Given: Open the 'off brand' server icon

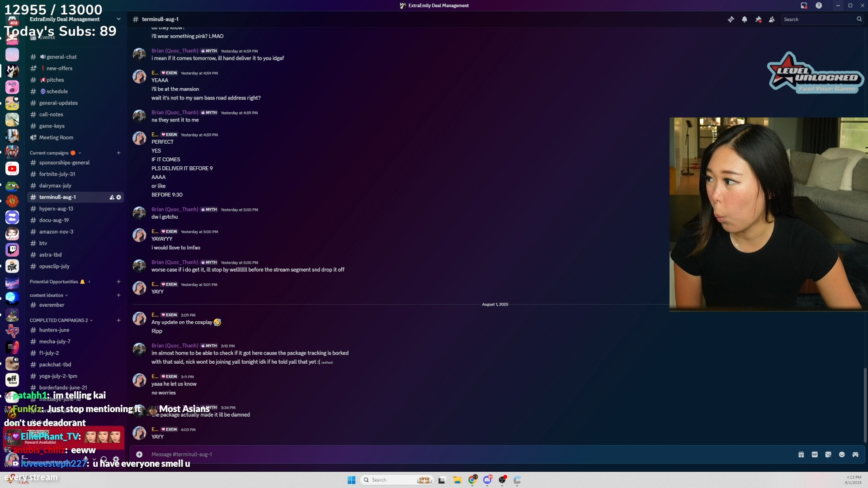Looking at the screenshot, I should coord(12,380).
